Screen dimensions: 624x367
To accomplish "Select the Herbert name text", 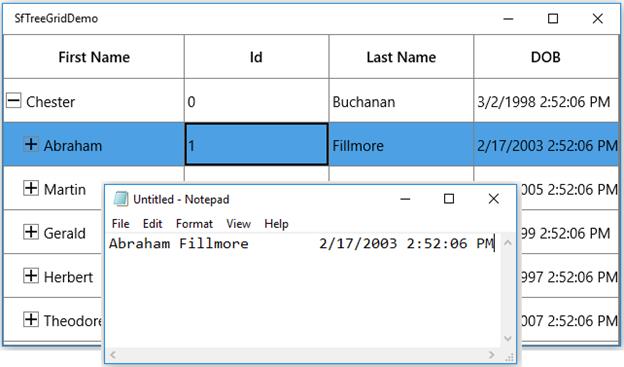I will 68,277.
